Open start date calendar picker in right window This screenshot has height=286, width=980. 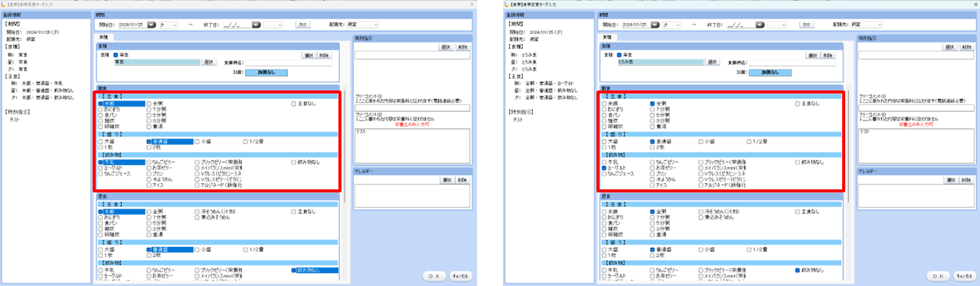pos(655,25)
